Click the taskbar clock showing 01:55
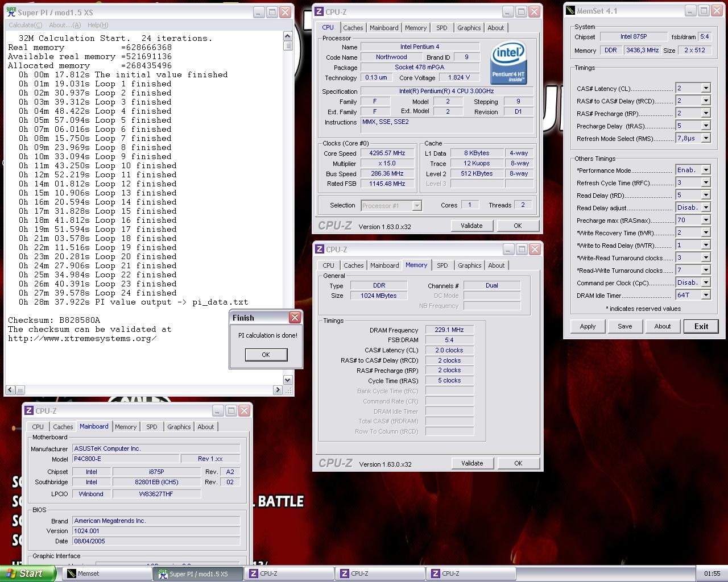Image resolution: width=728 pixels, height=582 pixels. point(712,573)
